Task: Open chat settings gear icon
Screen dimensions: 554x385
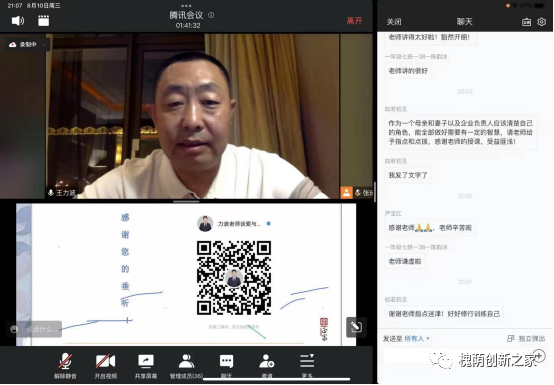Action: click(542, 22)
